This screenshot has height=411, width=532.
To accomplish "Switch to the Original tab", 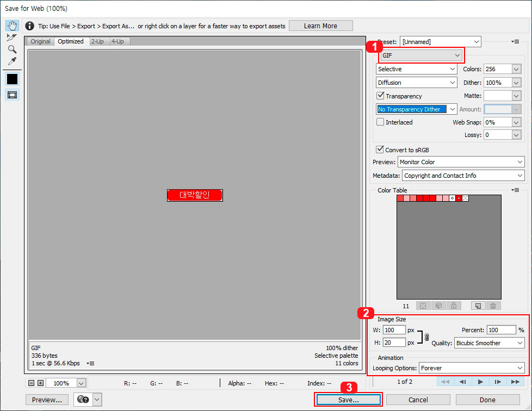I will [40, 41].
